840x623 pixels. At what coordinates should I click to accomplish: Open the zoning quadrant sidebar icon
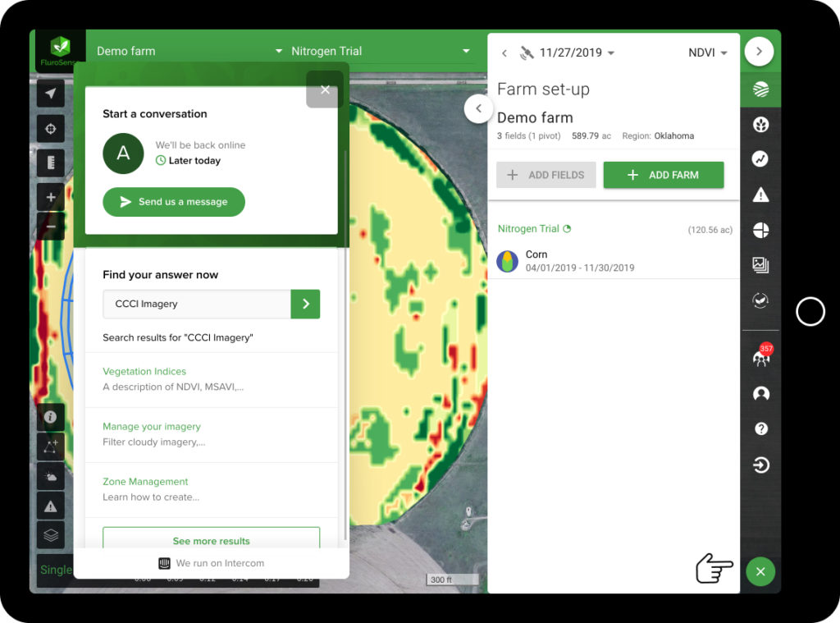[x=760, y=230]
